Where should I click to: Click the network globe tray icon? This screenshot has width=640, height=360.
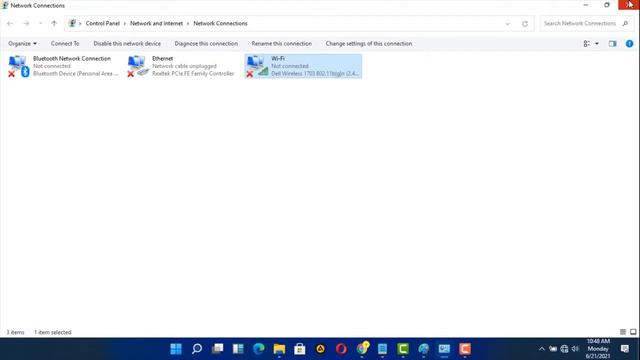pos(564,349)
